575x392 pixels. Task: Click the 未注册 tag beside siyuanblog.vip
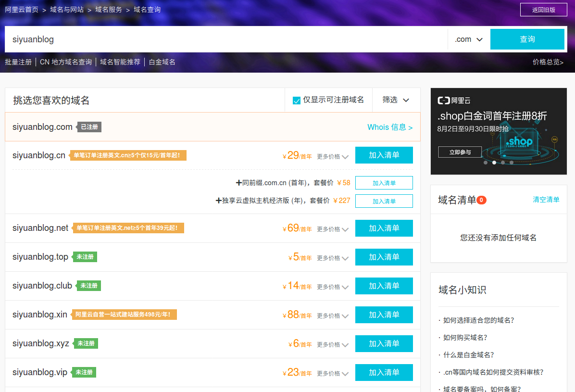(84, 372)
